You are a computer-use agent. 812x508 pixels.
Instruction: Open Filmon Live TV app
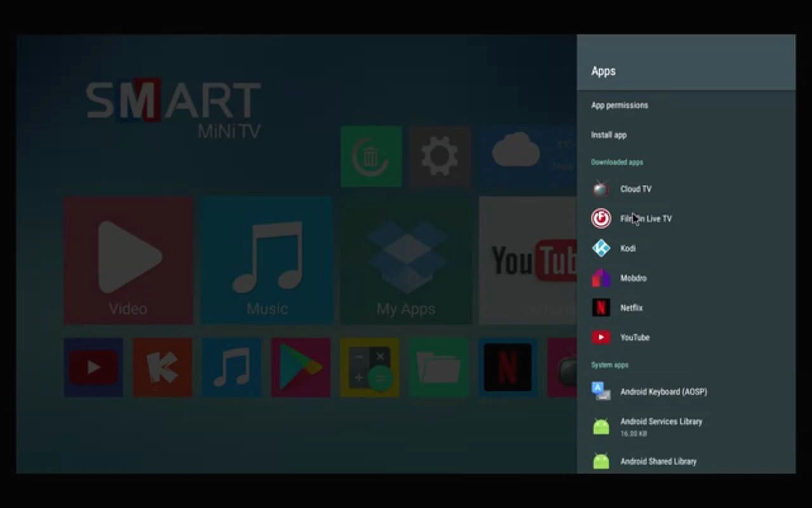[x=645, y=218]
